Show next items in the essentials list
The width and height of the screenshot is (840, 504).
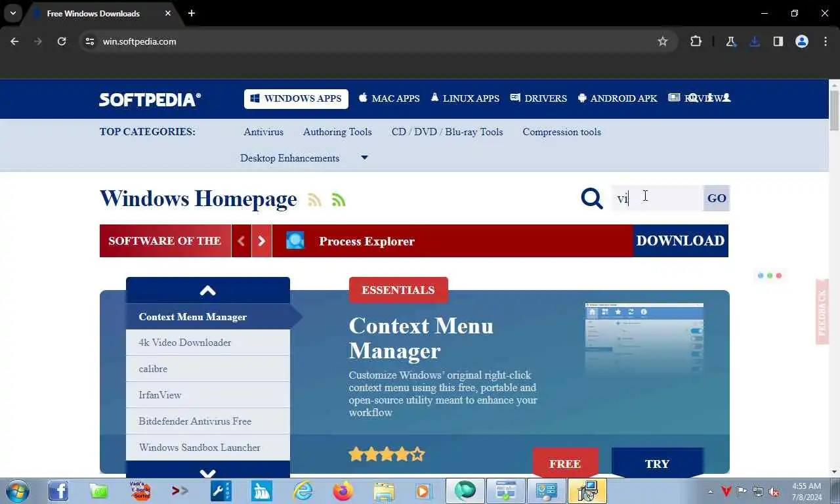[208, 471]
